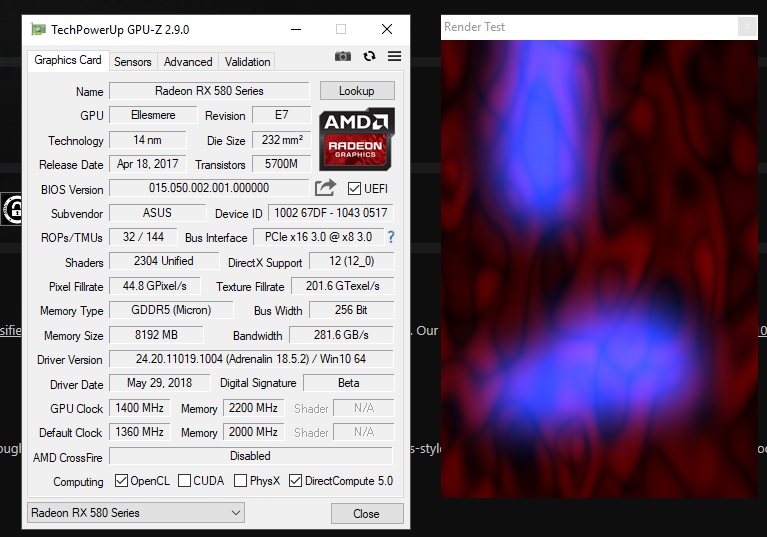Screen dimensions: 767x537
Task: Open the Radeon RX 580 Series GPU dropdown
Action: click(136, 513)
